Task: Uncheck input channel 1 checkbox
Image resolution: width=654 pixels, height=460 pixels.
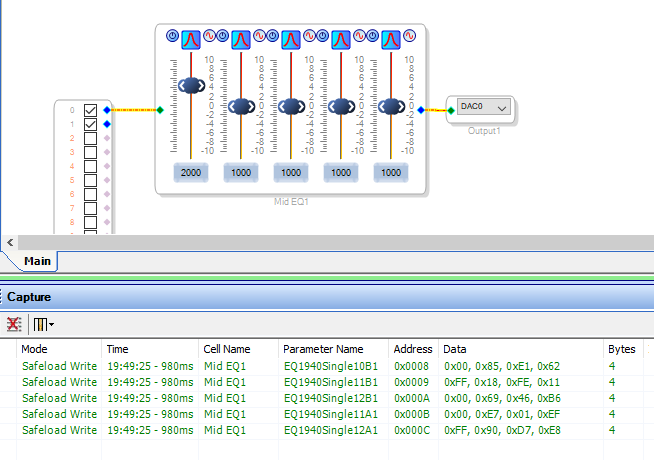Action: pos(91,124)
